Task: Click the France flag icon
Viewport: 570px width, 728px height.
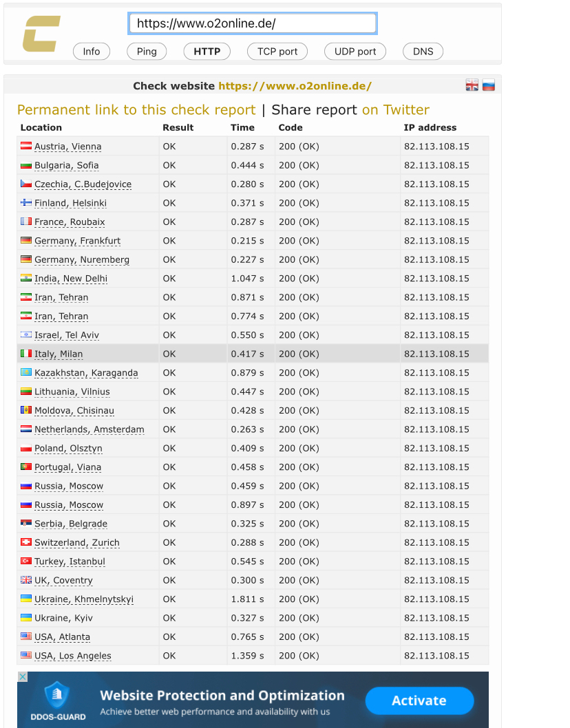Action: (x=26, y=222)
